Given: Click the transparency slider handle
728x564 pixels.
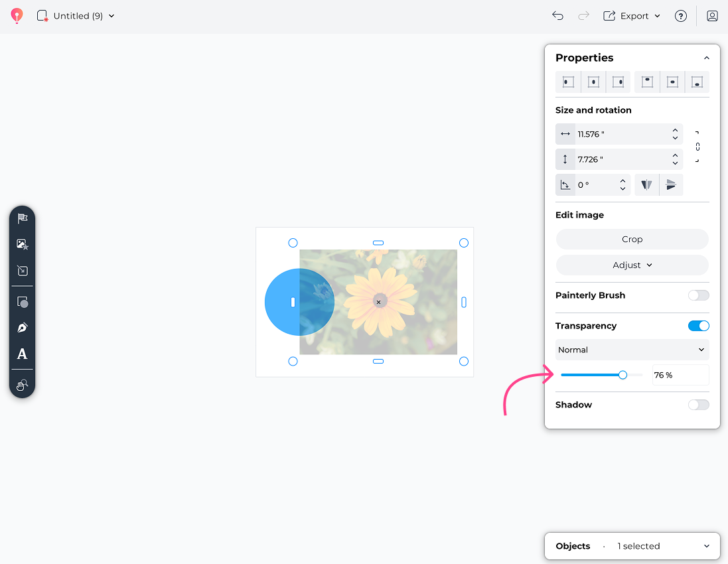Looking at the screenshot, I should click(x=622, y=375).
